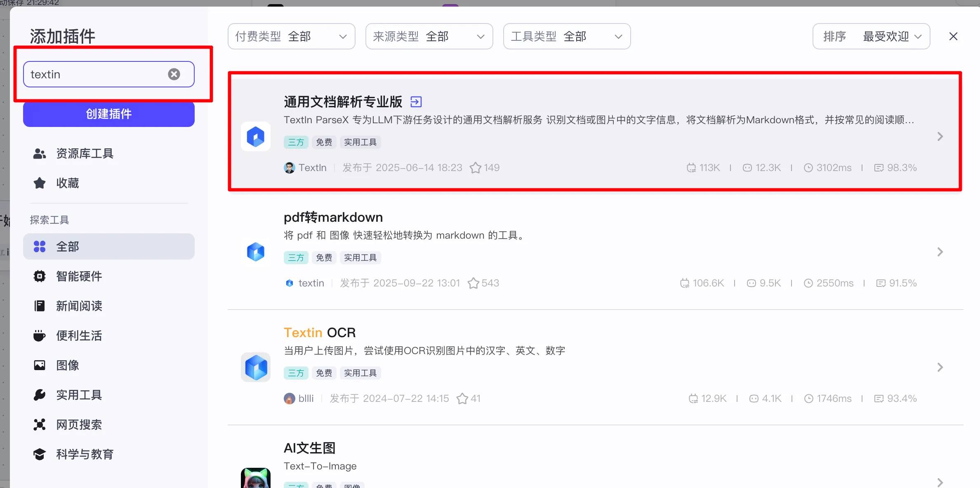Viewport: 980px width, 488px height.
Task: Open the Textin OCR plugin title
Action: click(x=320, y=332)
